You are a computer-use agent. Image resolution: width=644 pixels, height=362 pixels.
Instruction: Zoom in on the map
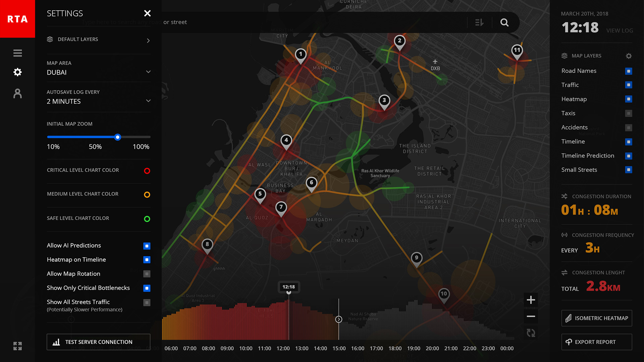(x=531, y=300)
